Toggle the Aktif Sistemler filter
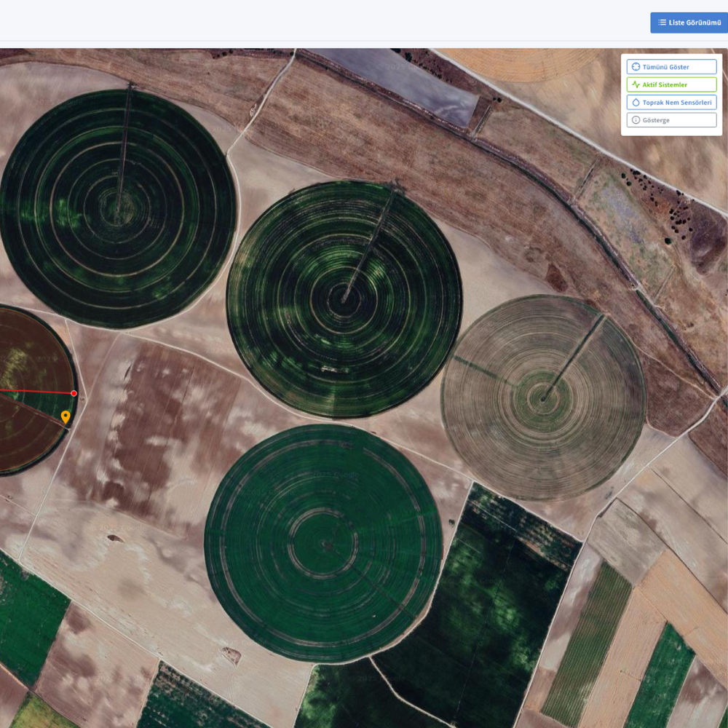The width and height of the screenshot is (728, 728). 671,84
